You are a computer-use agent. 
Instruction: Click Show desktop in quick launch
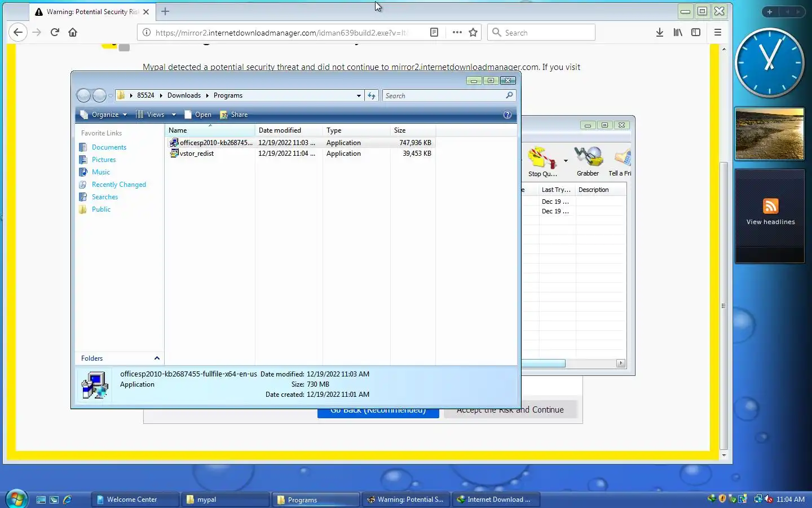pyautogui.click(x=41, y=500)
